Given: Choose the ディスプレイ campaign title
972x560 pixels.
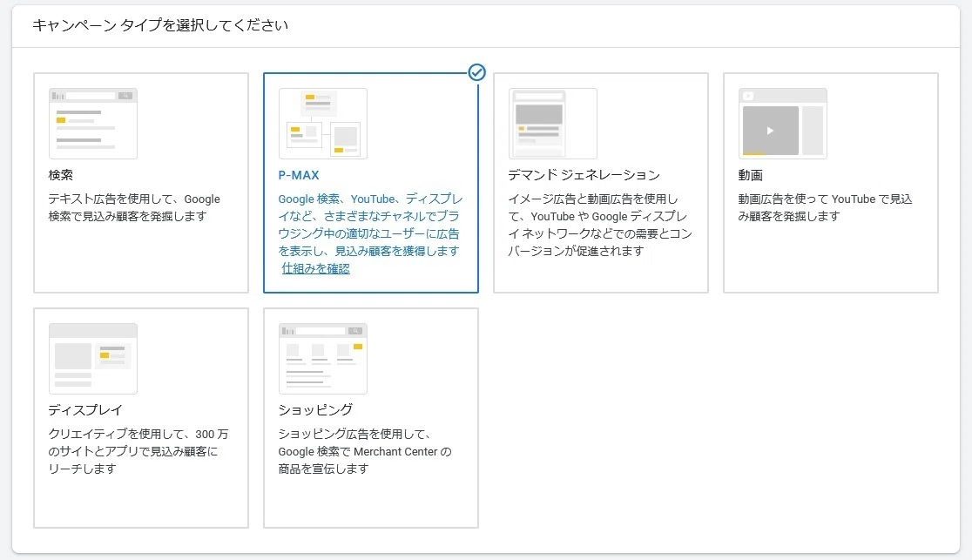Looking at the screenshot, I should pos(85,410).
